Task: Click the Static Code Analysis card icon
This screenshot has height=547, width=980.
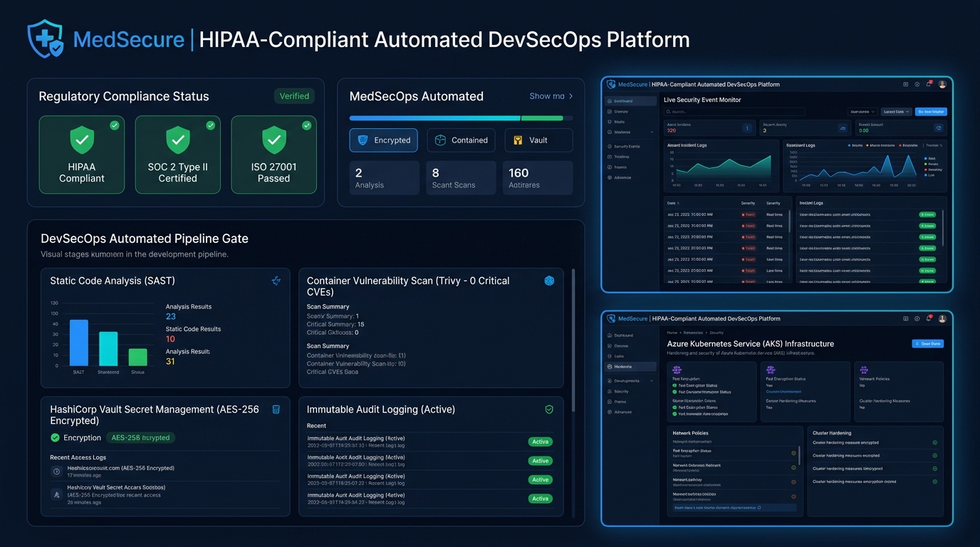Action: click(x=276, y=281)
